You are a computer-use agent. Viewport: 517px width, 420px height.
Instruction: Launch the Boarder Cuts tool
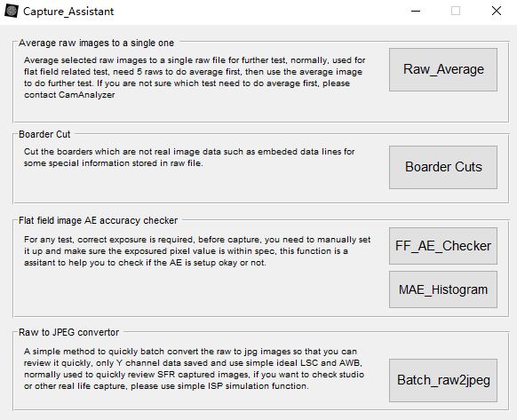click(443, 167)
